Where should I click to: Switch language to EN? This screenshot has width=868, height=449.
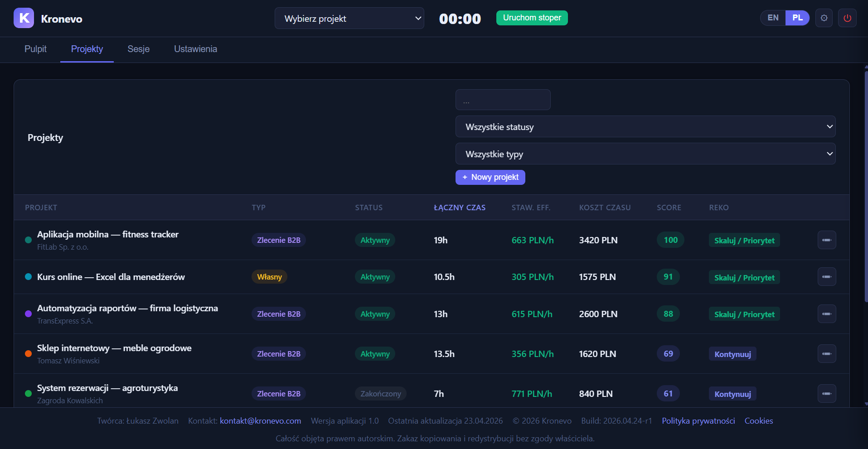pyautogui.click(x=773, y=18)
